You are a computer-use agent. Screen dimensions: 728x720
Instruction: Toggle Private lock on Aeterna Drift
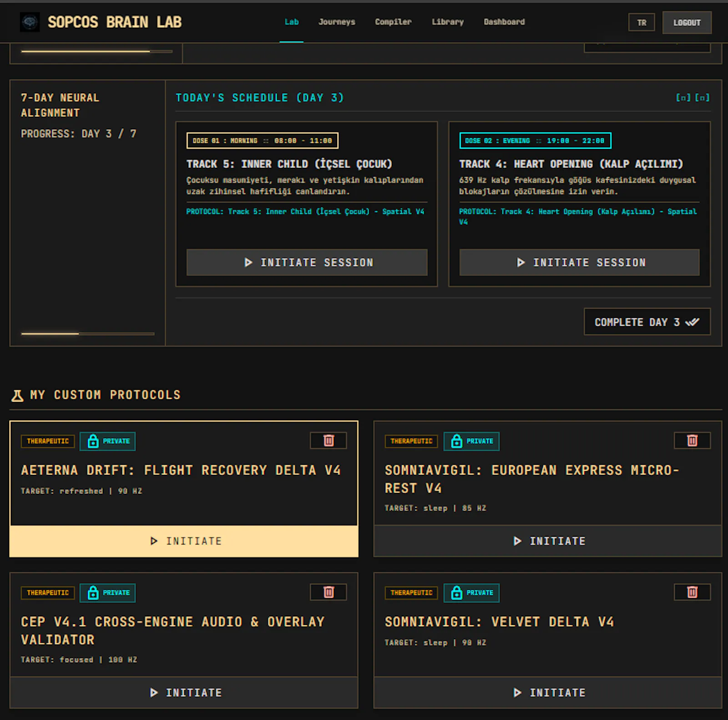(x=107, y=441)
